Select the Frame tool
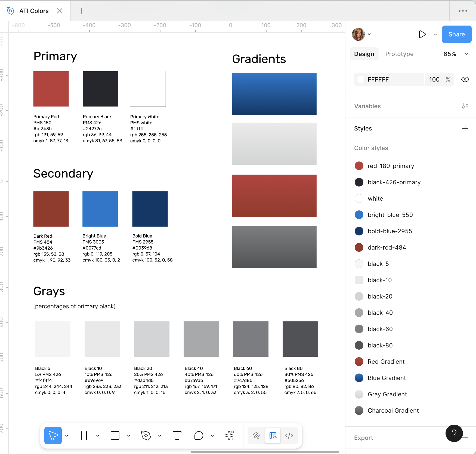The height and width of the screenshot is (454, 476). (x=84, y=436)
